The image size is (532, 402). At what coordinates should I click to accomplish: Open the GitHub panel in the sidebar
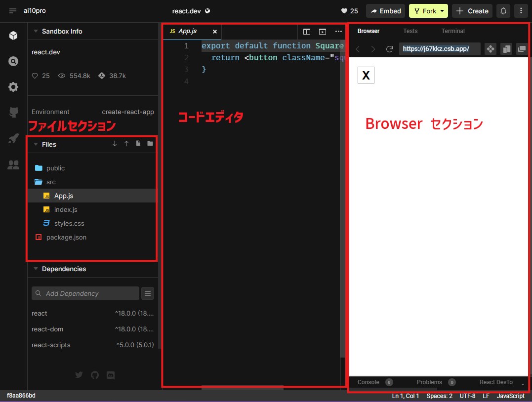[13, 112]
